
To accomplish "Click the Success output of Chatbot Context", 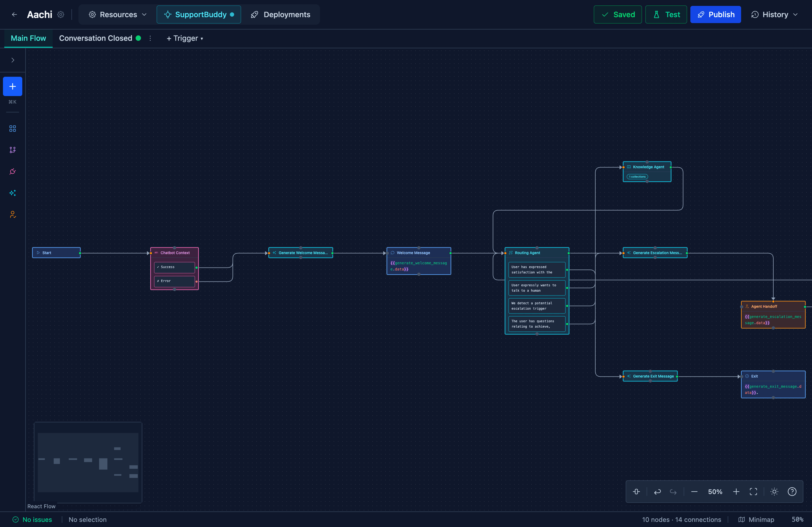I will pyautogui.click(x=174, y=267).
